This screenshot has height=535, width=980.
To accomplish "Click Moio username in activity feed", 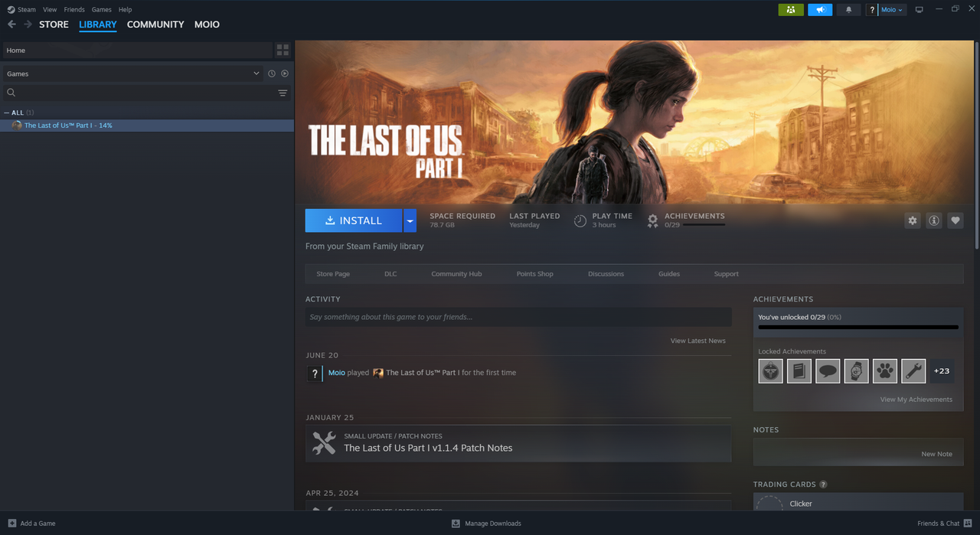I will pyautogui.click(x=336, y=373).
